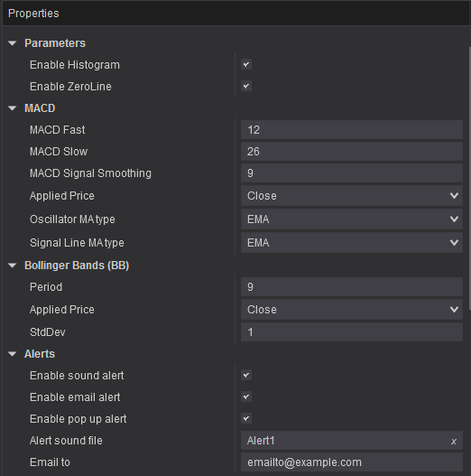
Task: Uncheck the Enable Histogram checkbox
Action: point(246,64)
